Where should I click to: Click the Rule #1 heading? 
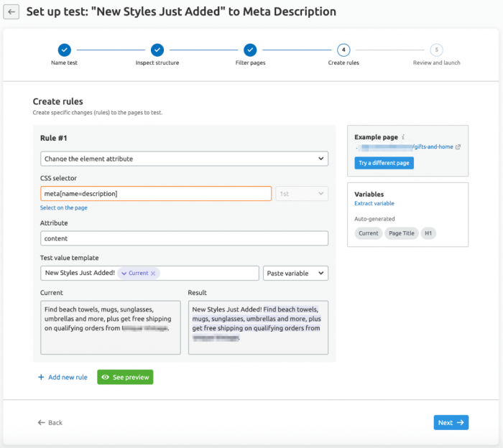(x=54, y=138)
